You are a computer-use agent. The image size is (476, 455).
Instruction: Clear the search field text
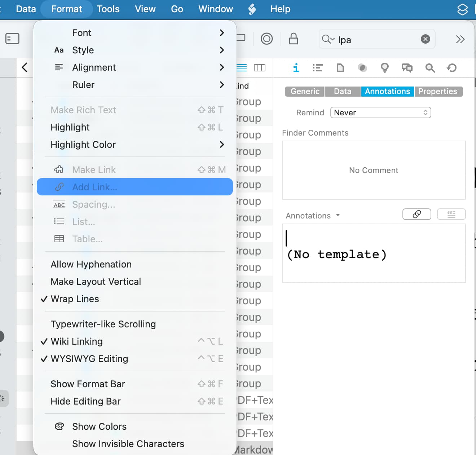pos(426,39)
